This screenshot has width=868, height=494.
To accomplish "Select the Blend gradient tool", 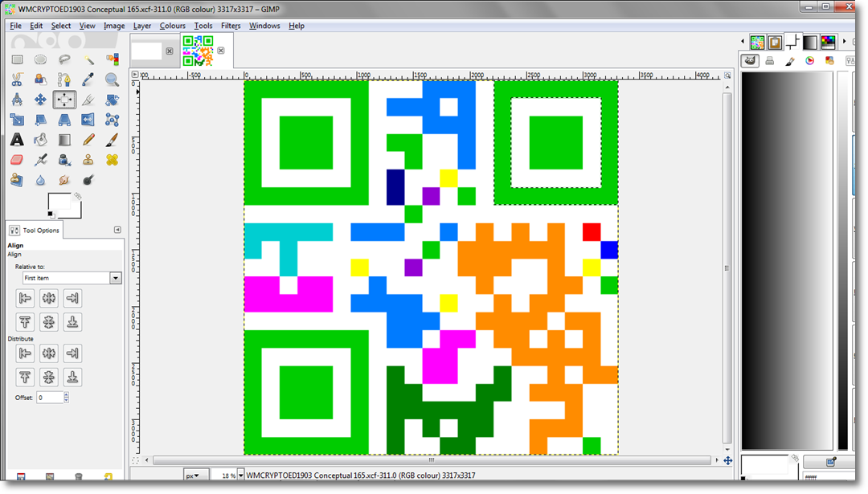I will click(64, 140).
